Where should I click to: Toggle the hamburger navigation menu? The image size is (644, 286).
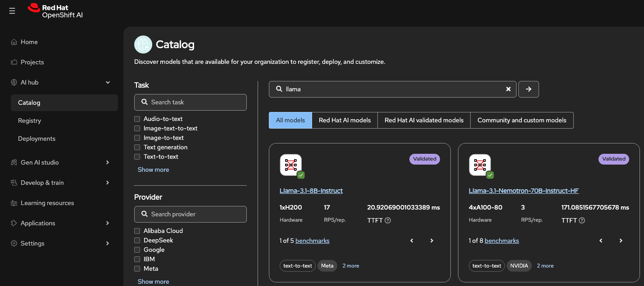12,11
